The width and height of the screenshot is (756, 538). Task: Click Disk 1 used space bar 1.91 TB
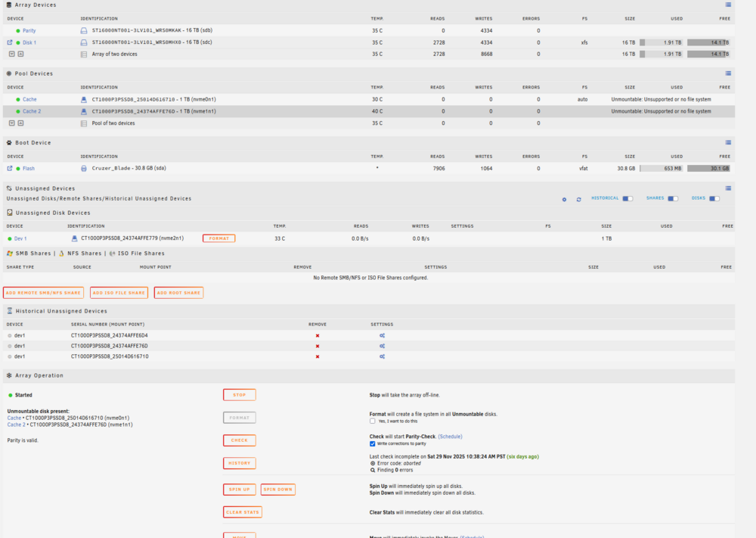[661, 42]
